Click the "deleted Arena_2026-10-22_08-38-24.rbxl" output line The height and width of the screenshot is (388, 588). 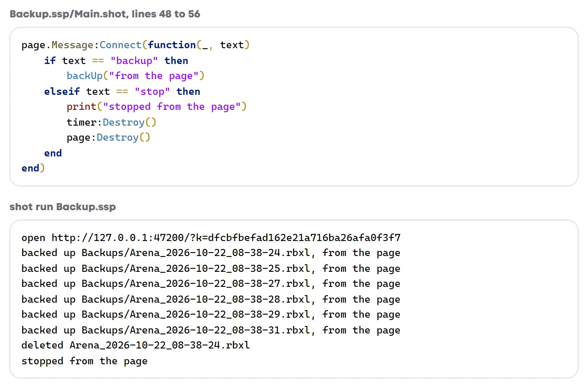click(x=136, y=345)
